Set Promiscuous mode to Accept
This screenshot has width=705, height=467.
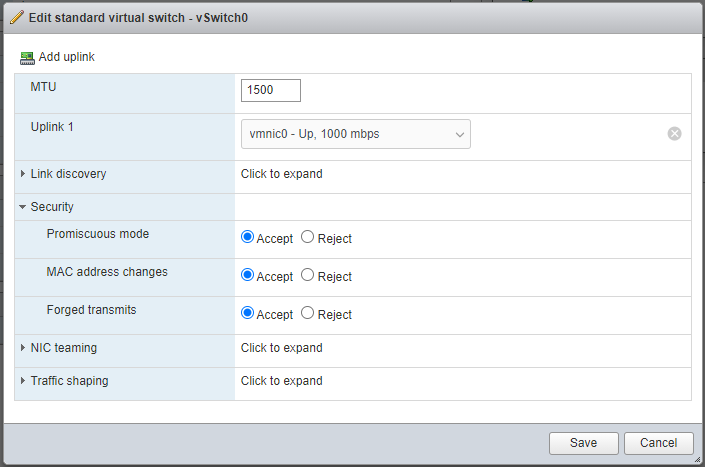tap(248, 238)
